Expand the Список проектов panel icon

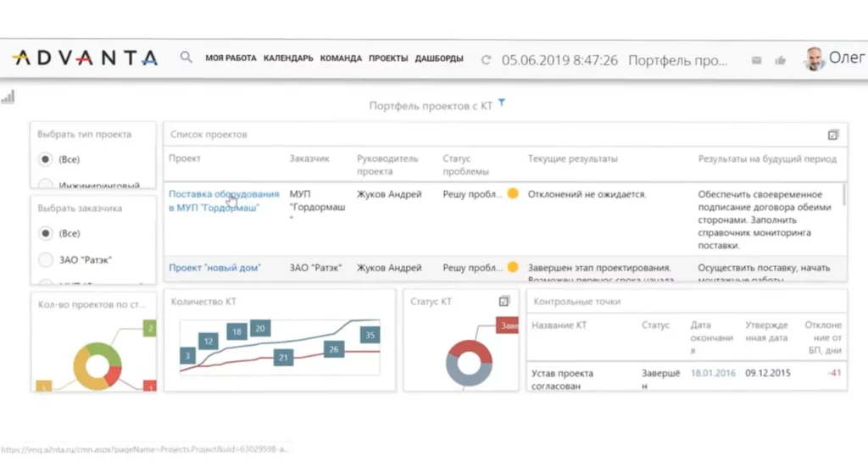832,135
